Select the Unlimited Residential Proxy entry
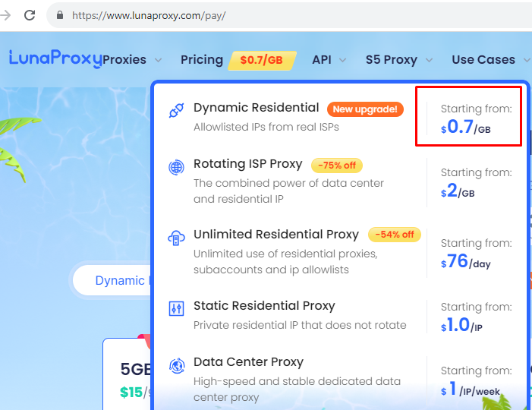Screen dimensions: 532x410 tap(276, 235)
